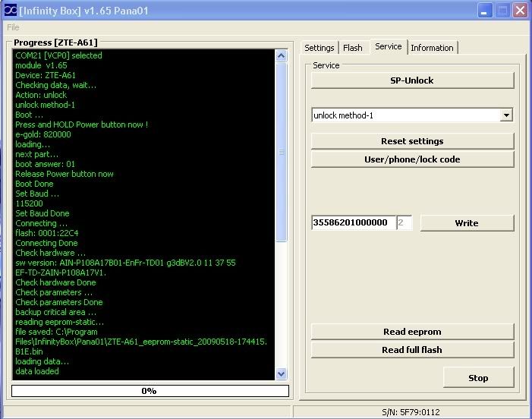Screen dimensions: 532x419
Task: Click the 'Progress [ZTE-A61]' group label
Action: coord(55,43)
